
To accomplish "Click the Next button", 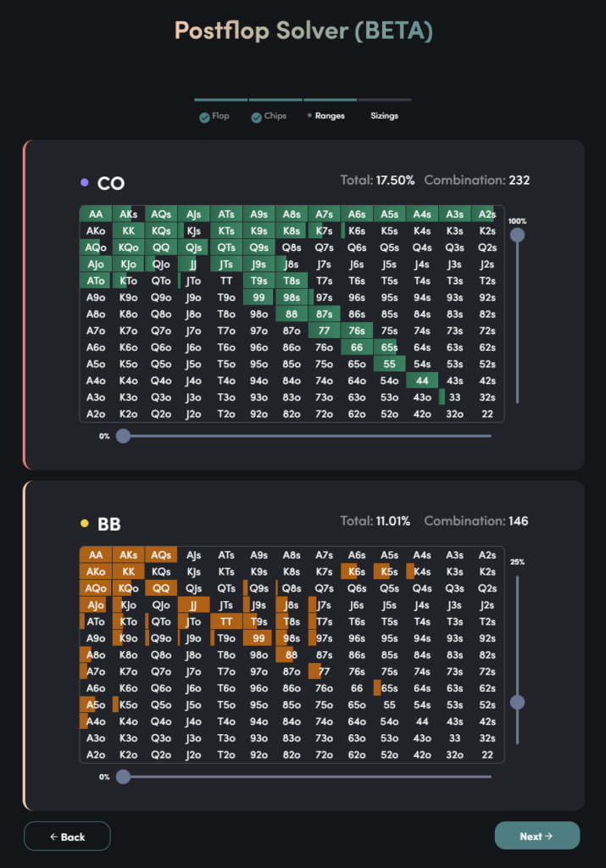I will coord(537,835).
